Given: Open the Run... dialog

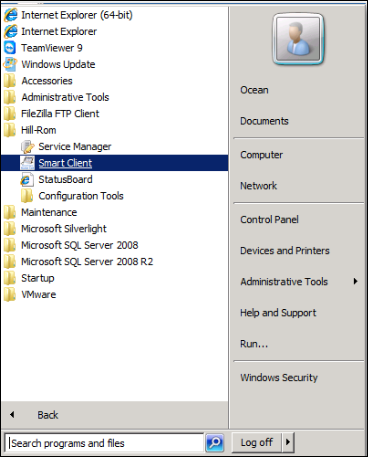Looking at the screenshot, I should 254,344.
